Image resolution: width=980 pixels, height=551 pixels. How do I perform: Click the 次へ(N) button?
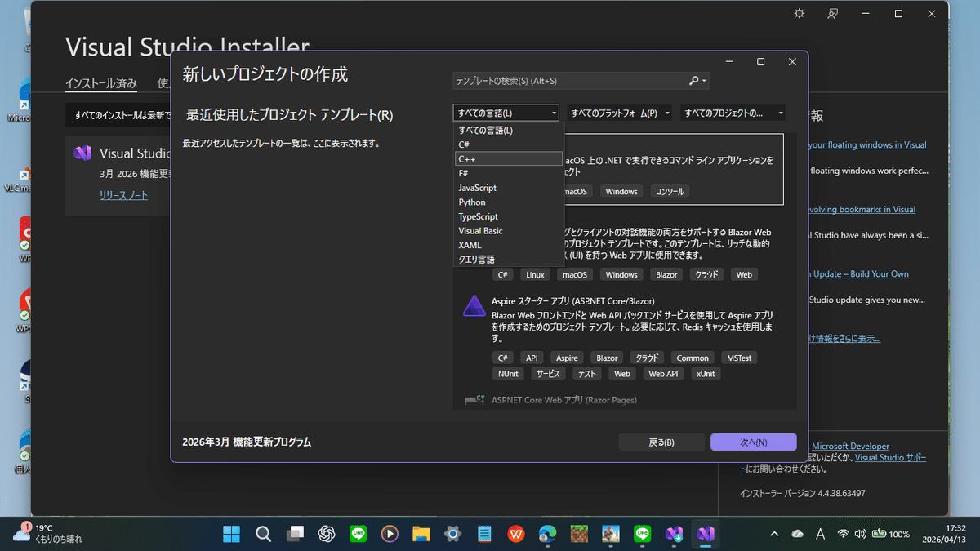coord(753,442)
